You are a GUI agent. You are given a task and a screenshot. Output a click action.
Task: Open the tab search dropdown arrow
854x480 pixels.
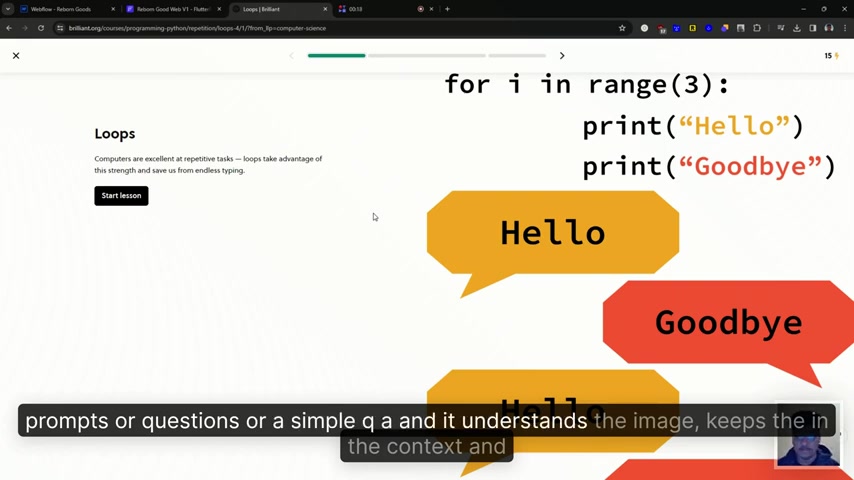8,9
